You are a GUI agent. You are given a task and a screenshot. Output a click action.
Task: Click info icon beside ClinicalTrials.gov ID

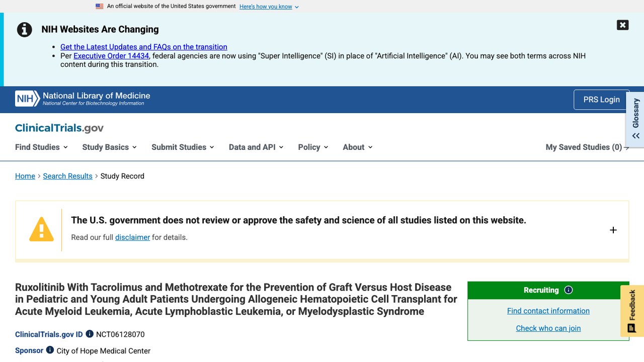coord(90,334)
